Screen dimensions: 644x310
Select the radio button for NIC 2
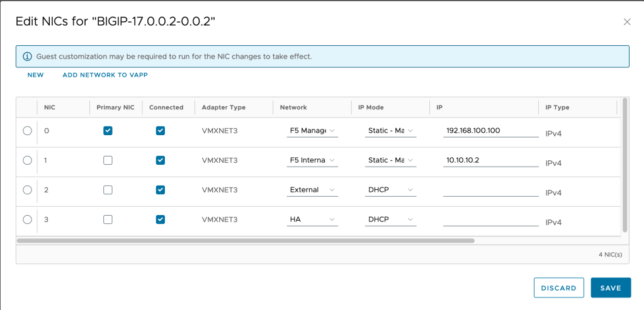[27, 190]
